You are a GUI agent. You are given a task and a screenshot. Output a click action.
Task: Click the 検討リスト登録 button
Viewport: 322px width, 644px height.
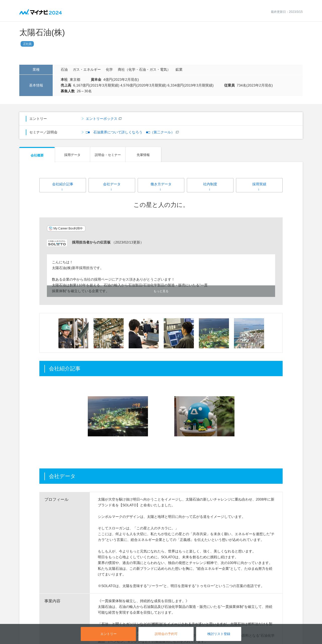pyautogui.click(x=219, y=634)
